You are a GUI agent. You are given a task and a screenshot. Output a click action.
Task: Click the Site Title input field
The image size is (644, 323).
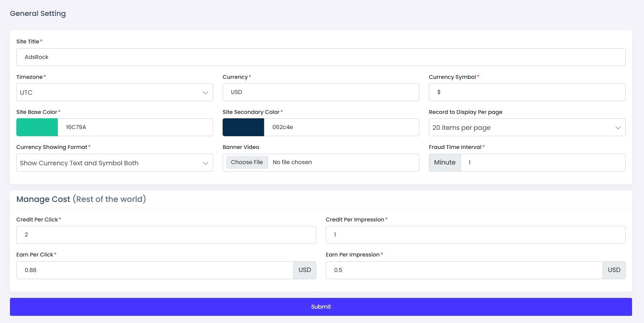321,57
